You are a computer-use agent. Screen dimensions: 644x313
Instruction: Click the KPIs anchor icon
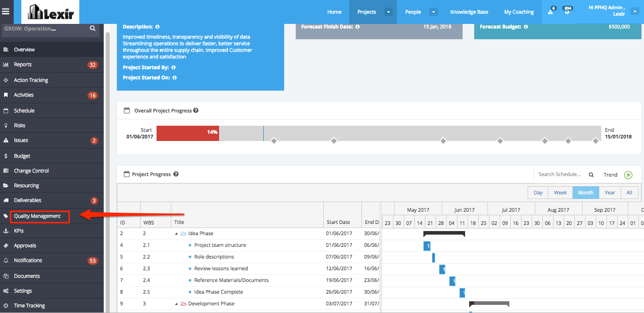pos(6,231)
